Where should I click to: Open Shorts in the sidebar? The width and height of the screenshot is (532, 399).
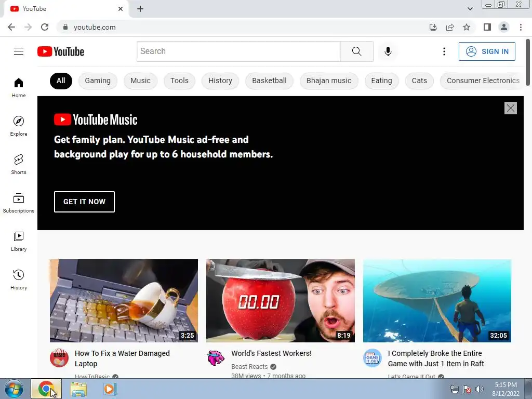tap(19, 164)
